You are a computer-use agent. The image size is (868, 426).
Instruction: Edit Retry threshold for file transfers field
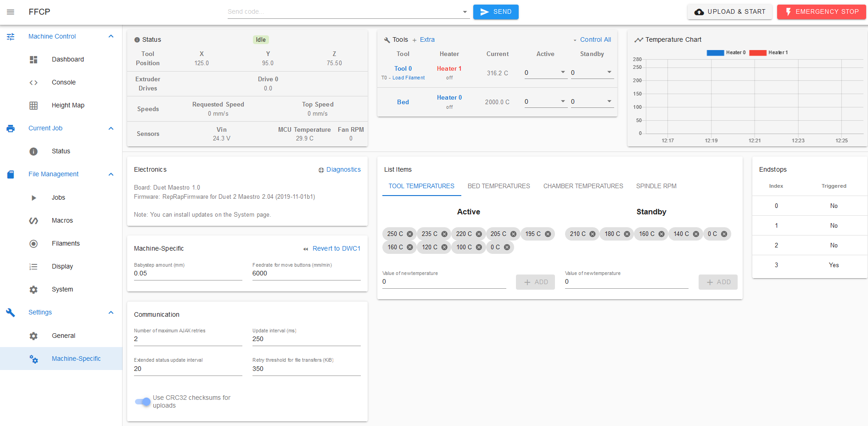click(x=306, y=369)
